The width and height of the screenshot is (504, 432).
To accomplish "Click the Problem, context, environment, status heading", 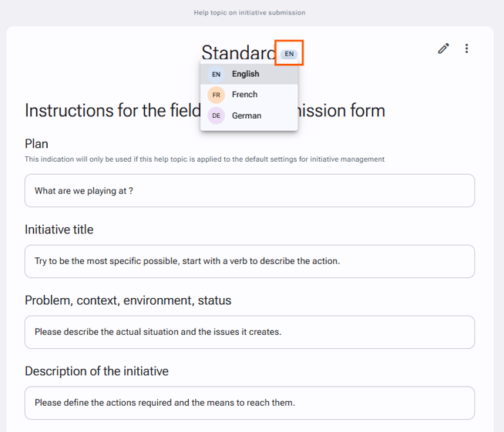I will point(128,300).
